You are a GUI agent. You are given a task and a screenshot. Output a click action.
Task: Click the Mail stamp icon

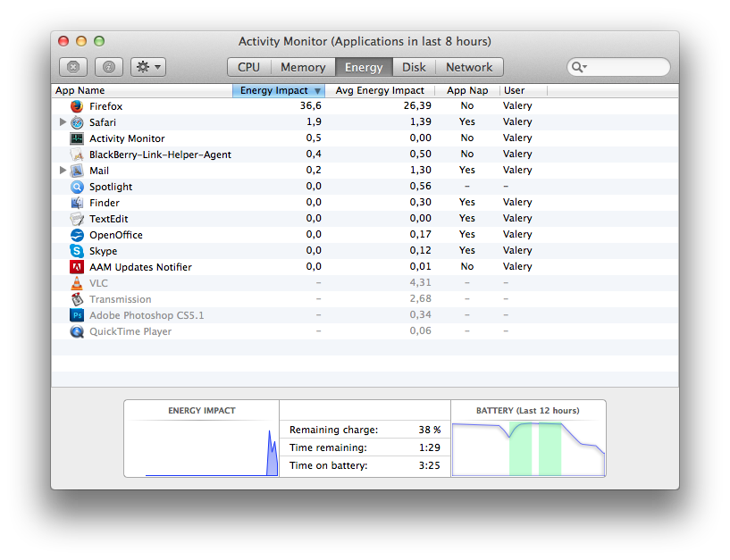77,171
